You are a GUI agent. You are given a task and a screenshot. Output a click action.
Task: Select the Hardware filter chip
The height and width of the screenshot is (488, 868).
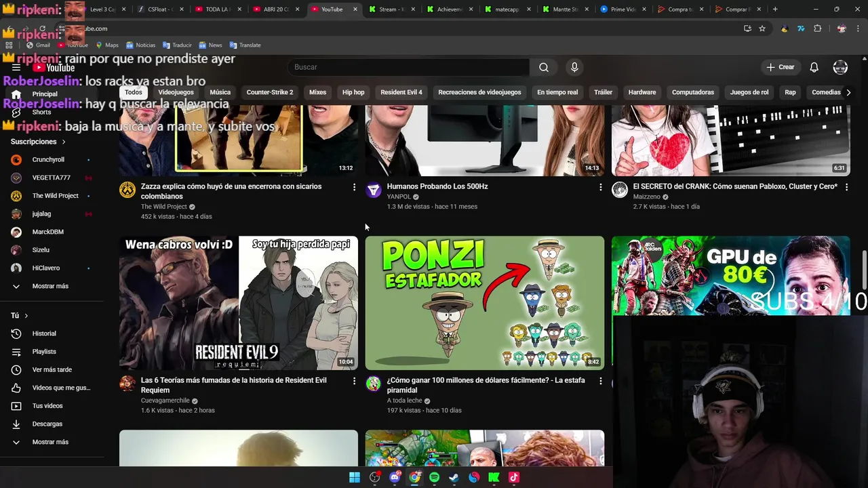642,92
